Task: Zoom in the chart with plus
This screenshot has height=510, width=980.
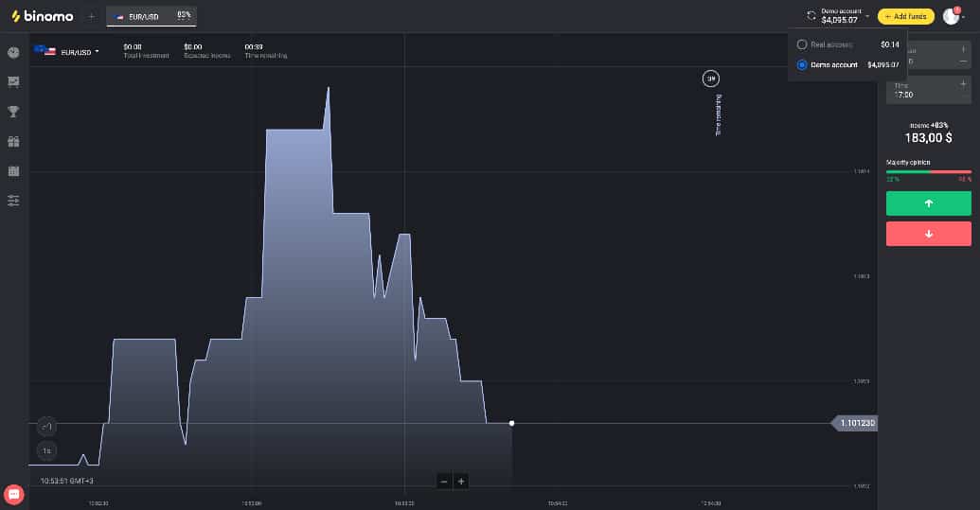Action: (x=461, y=482)
